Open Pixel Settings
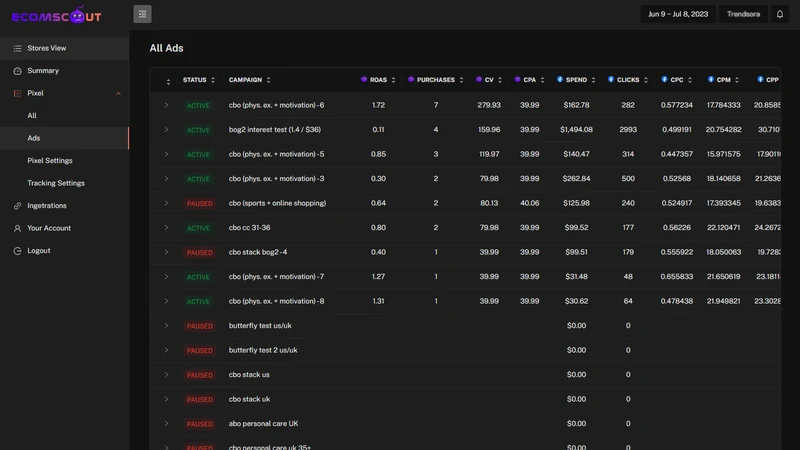800x450 pixels. click(64, 161)
